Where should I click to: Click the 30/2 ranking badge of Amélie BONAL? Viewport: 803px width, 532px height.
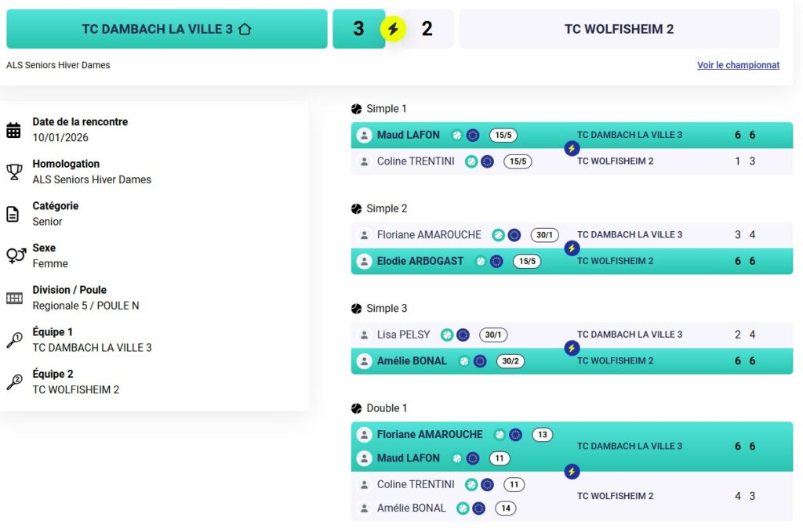(511, 361)
